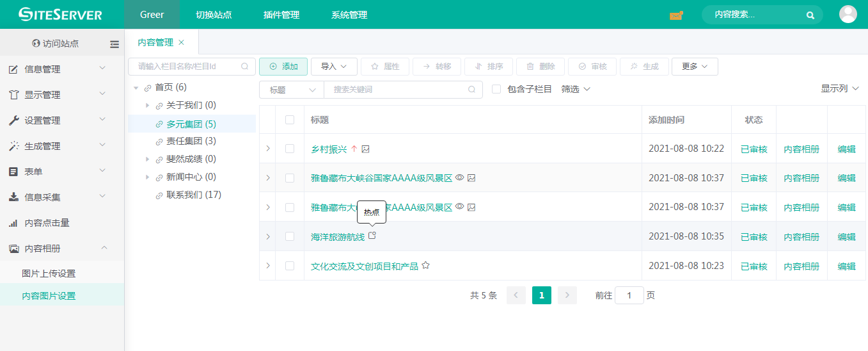Image resolution: width=868 pixels, height=351 pixels.
Task: Toggle the select-all checkbox in table header
Action: tap(290, 120)
